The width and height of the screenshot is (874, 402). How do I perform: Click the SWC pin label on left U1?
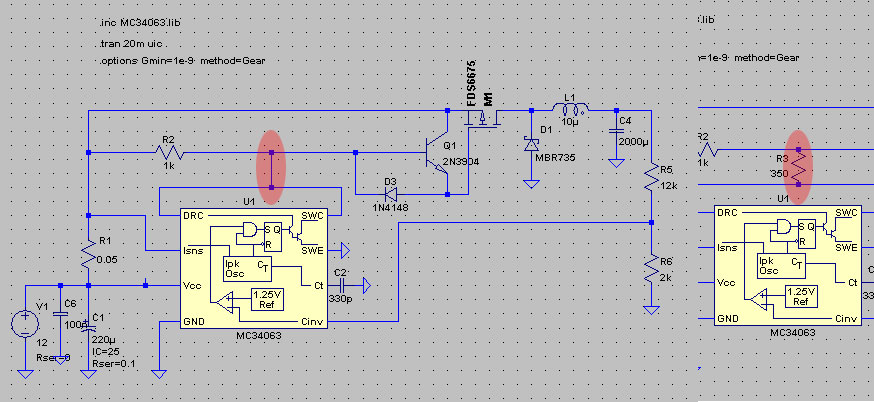click(312, 215)
